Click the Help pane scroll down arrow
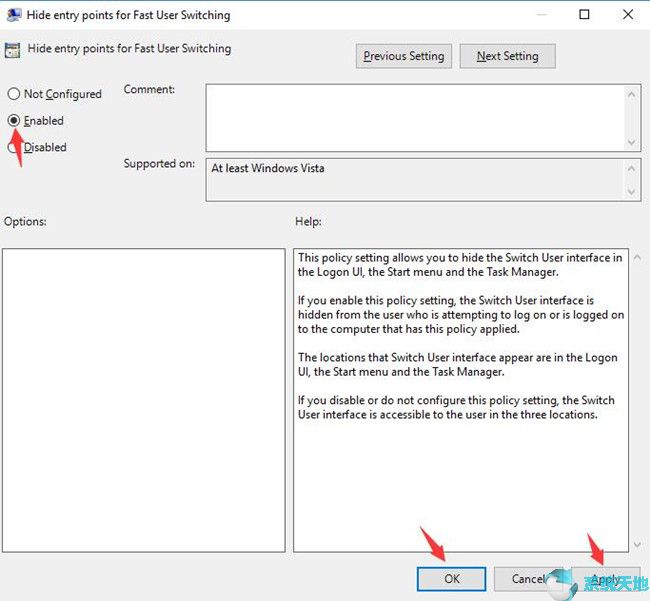The width and height of the screenshot is (650, 601). pyautogui.click(x=638, y=544)
